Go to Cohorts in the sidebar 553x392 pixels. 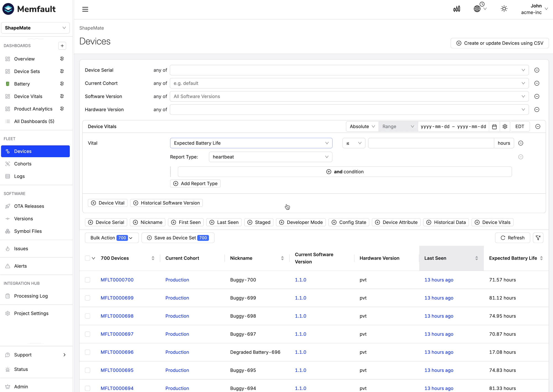pyautogui.click(x=23, y=164)
